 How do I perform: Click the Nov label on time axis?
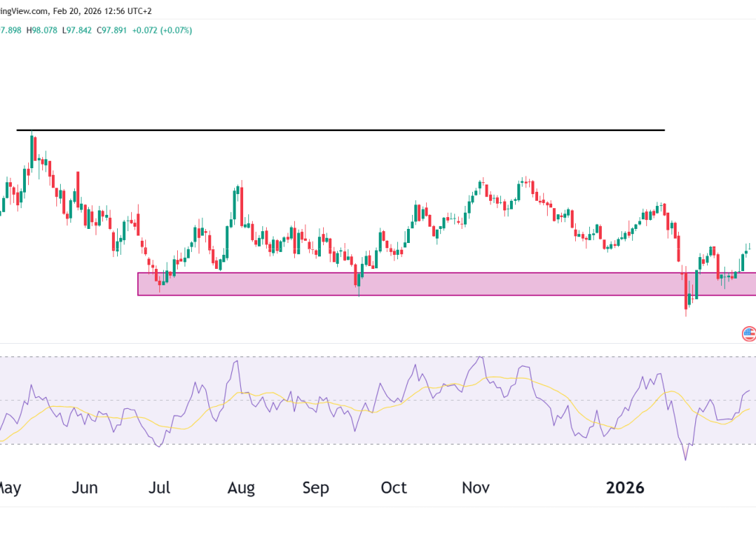click(x=476, y=488)
